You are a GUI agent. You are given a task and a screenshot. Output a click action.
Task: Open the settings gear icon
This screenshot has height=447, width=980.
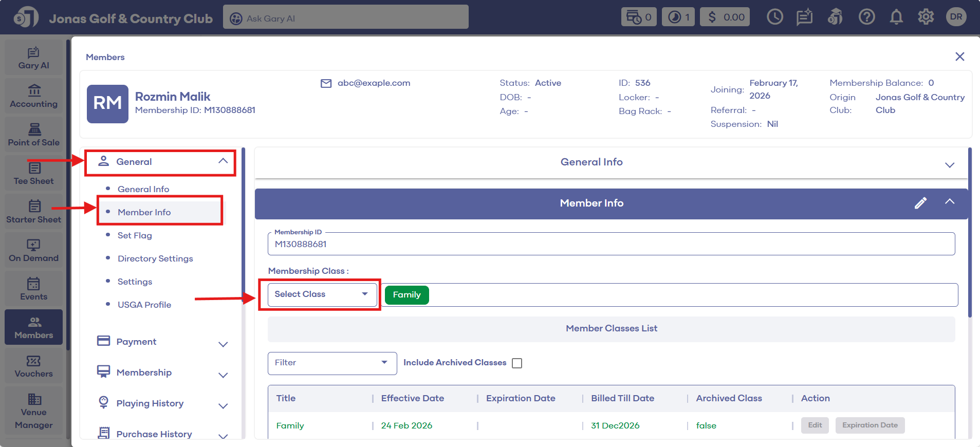click(x=926, y=17)
